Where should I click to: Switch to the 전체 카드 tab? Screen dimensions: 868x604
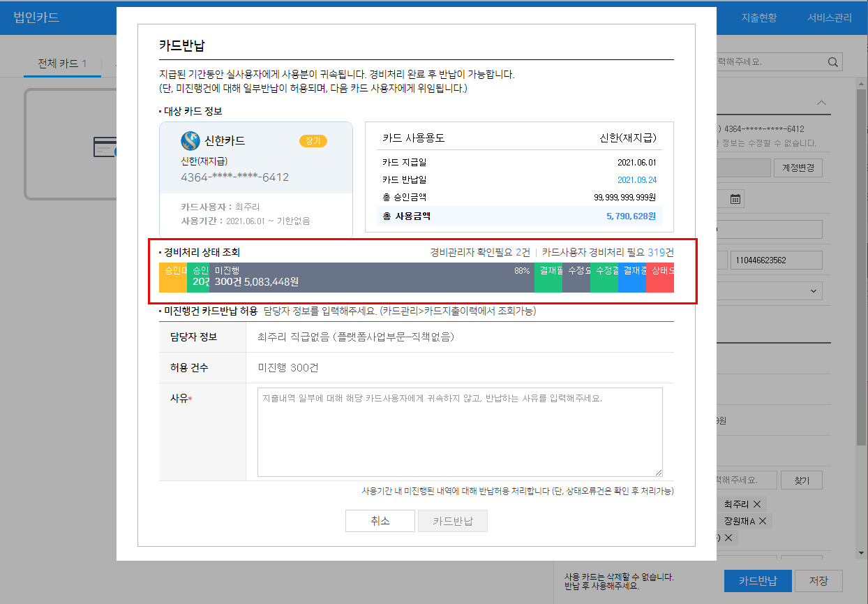62,64
